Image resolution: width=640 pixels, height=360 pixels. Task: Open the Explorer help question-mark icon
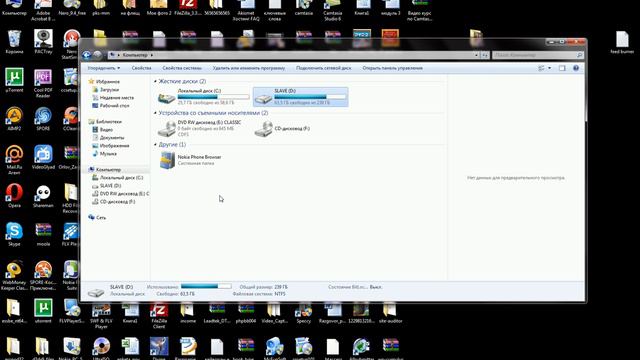click(576, 68)
